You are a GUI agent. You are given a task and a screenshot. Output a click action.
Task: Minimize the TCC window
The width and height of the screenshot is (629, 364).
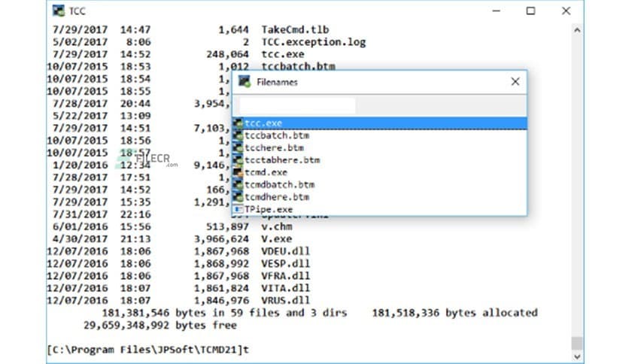click(497, 11)
